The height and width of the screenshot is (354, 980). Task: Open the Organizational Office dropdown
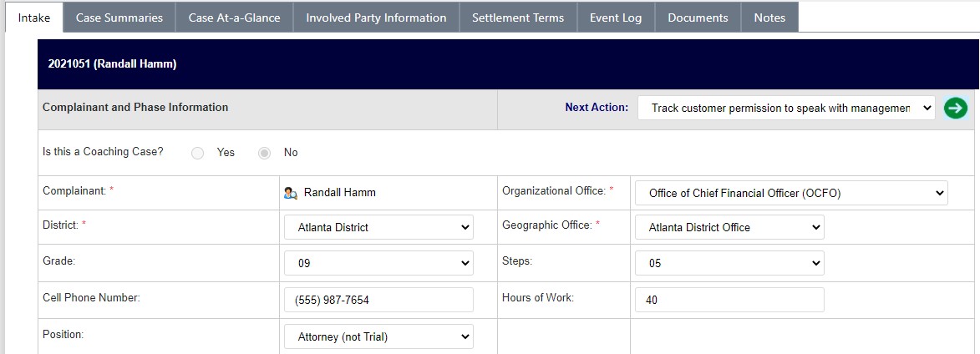click(791, 193)
